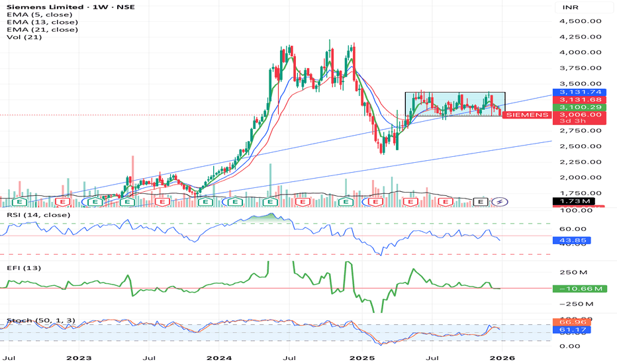Screen dimensions: 617x364
Task: Select the Vol (21) legend
Action: click(x=24, y=37)
